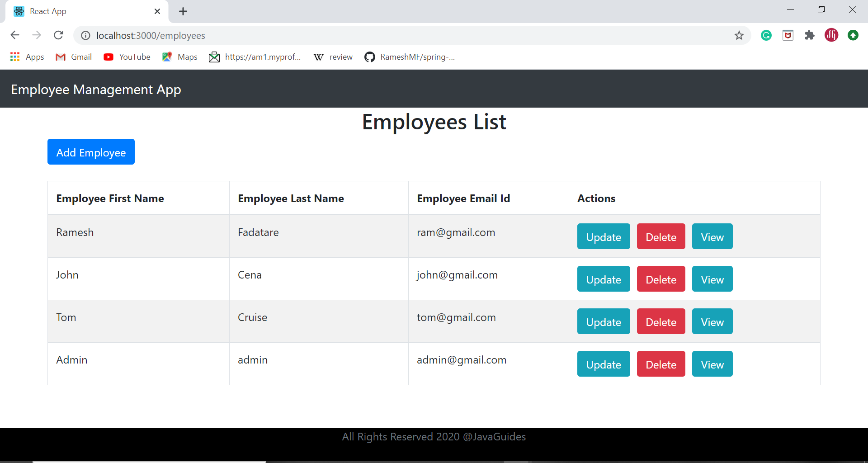View the Admin employee details

click(x=712, y=364)
